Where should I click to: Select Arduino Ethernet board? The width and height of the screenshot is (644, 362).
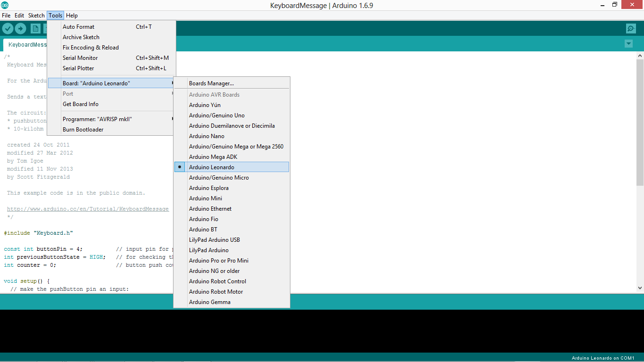[x=231, y=209]
